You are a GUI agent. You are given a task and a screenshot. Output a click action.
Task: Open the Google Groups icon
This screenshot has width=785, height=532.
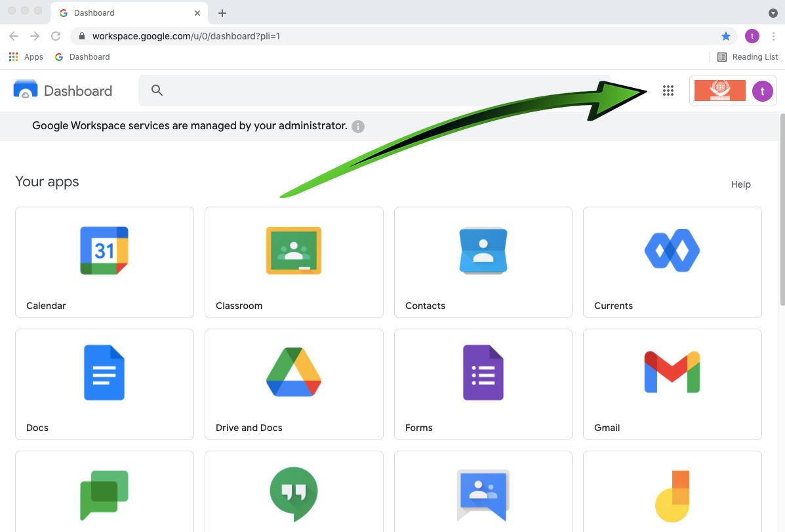[x=483, y=495]
